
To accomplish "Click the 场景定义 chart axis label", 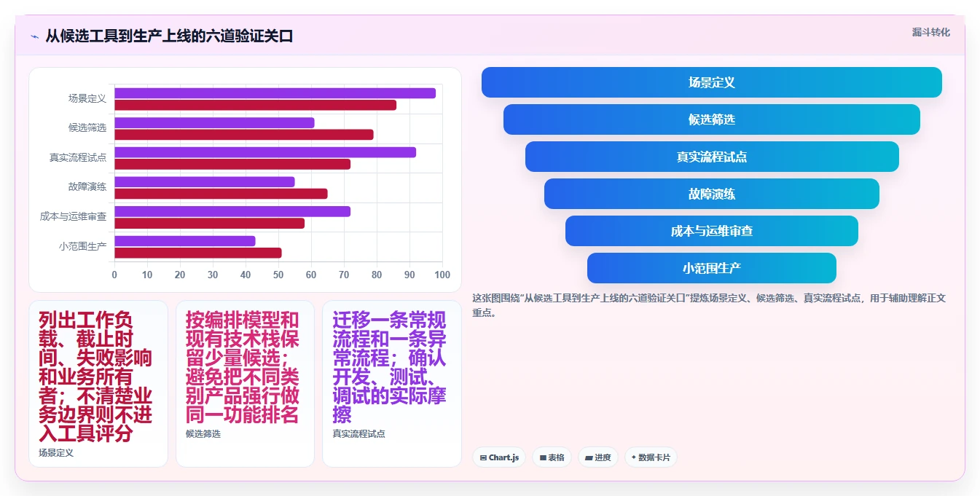I will pos(87,98).
